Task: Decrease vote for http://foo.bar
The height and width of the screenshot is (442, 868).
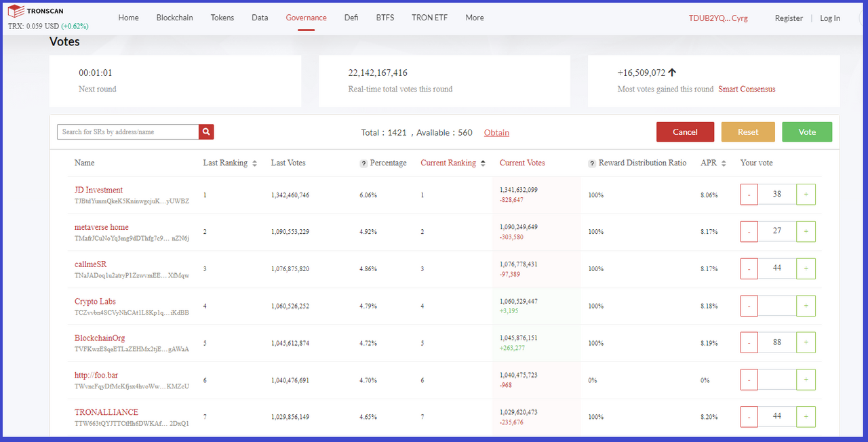Action: pos(749,380)
